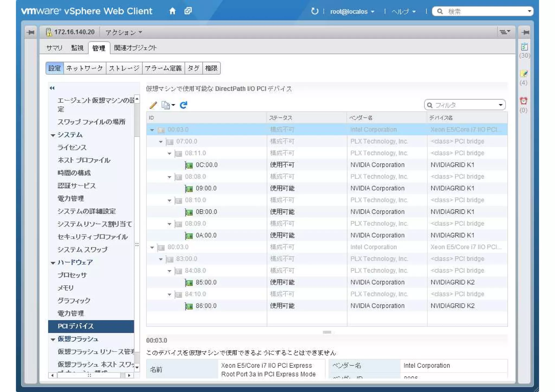555x392 pixels.
Task: Click the blue refresh icon above device table
Action: click(x=183, y=105)
